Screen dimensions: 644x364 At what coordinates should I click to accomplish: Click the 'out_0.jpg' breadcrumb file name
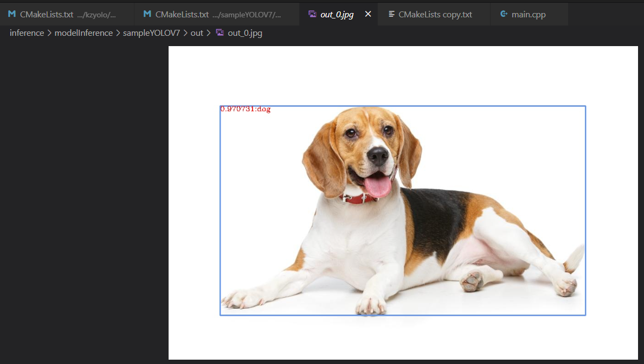coord(245,33)
